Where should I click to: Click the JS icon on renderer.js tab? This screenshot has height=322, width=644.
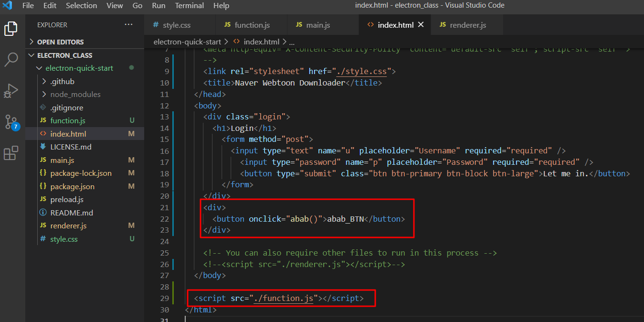(443, 25)
